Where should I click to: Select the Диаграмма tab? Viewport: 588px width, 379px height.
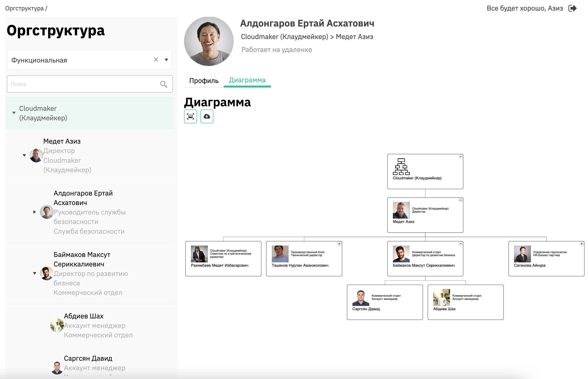pyautogui.click(x=247, y=80)
